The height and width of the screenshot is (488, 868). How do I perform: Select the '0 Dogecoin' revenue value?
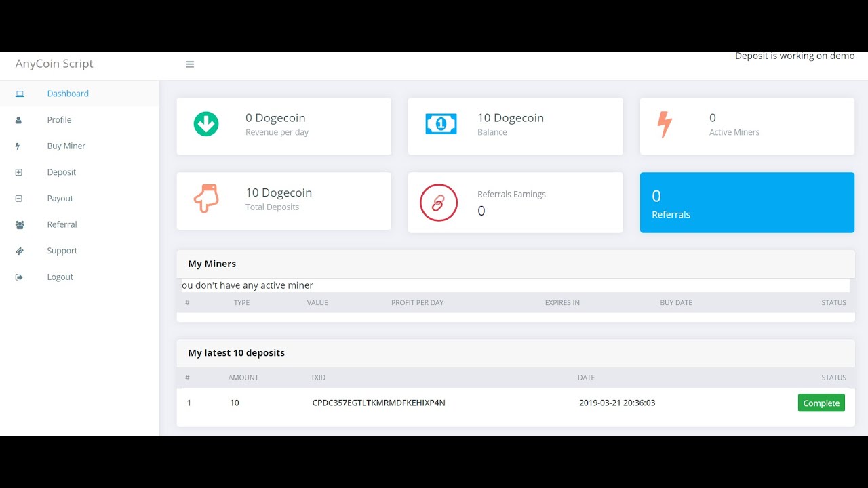[x=275, y=118]
